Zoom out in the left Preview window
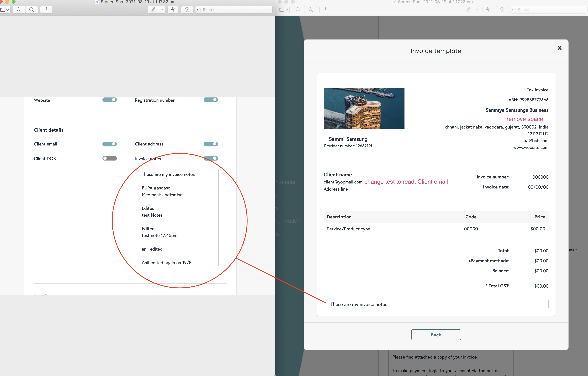 [x=19, y=10]
